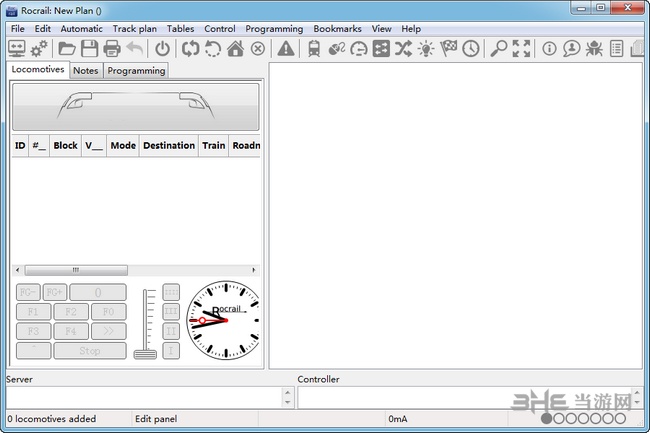
Task: Open the View menu
Action: [x=381, y=29]
